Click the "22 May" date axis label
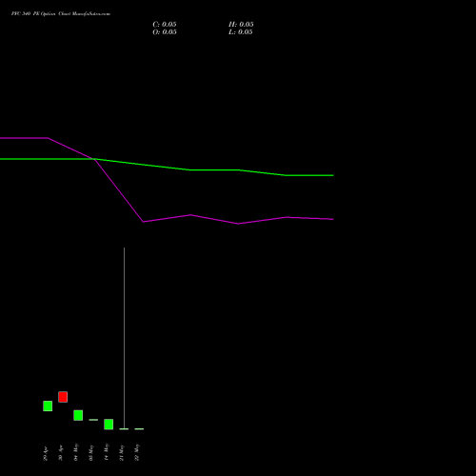This screenshot has height=476, width=476. (x=137, y=452)
